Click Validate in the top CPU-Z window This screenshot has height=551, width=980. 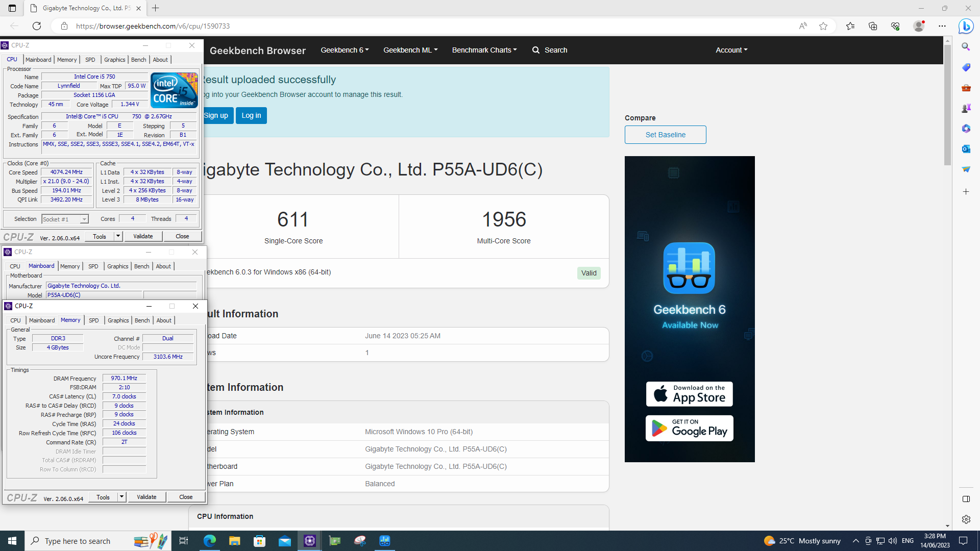[143, 236]
